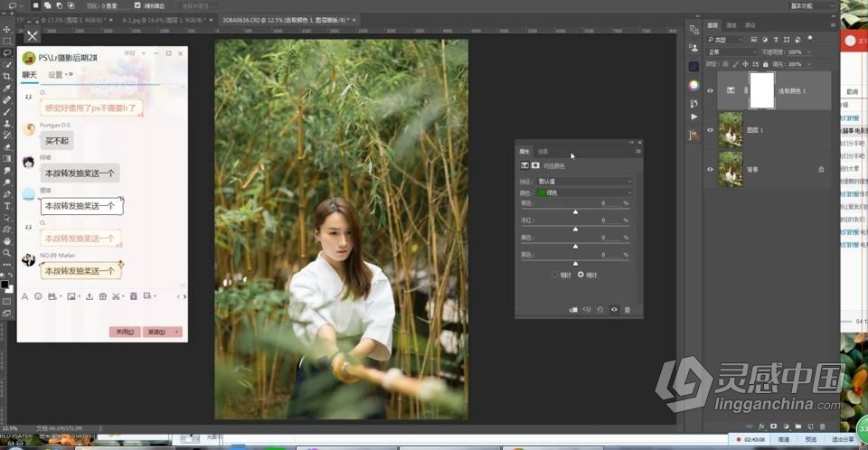Click the 关闭 button in chat

click(125, 332)
